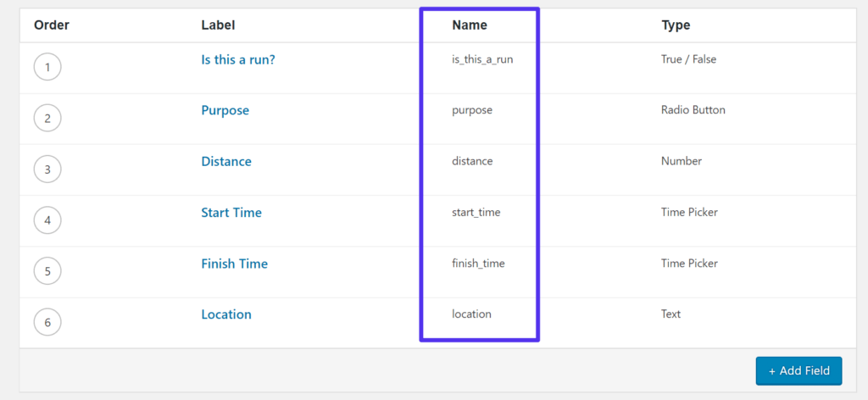Edit the Distance field

click(x=226, y=161)
